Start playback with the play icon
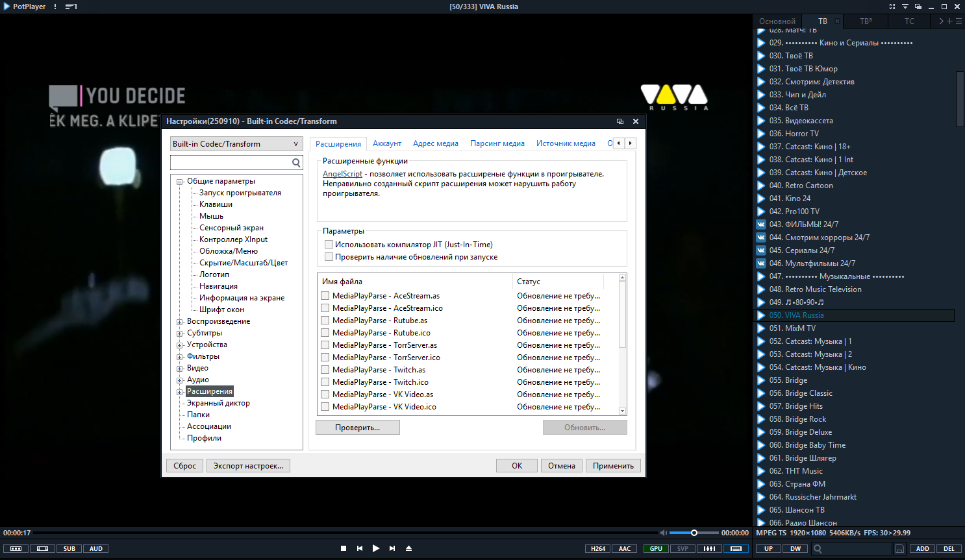This screenshot has width=965, height=560. click(x=376, y=548)
